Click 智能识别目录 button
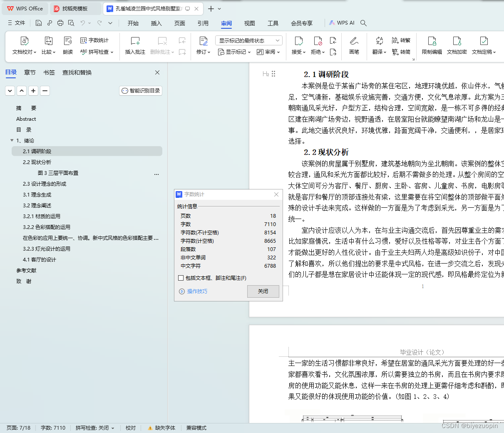 click(141, 90)
